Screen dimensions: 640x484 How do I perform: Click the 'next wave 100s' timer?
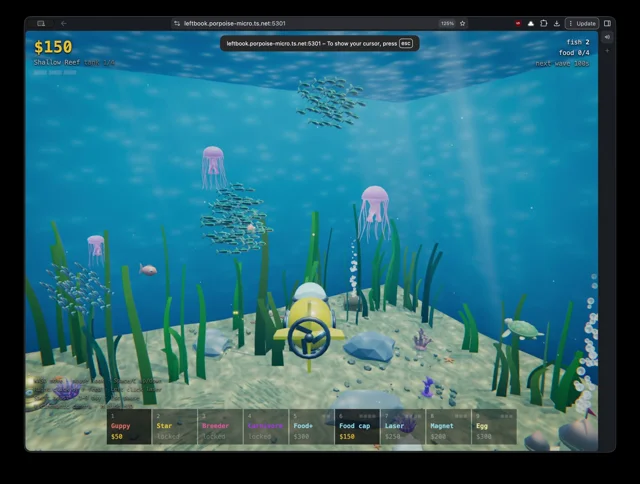pos(562,63)
